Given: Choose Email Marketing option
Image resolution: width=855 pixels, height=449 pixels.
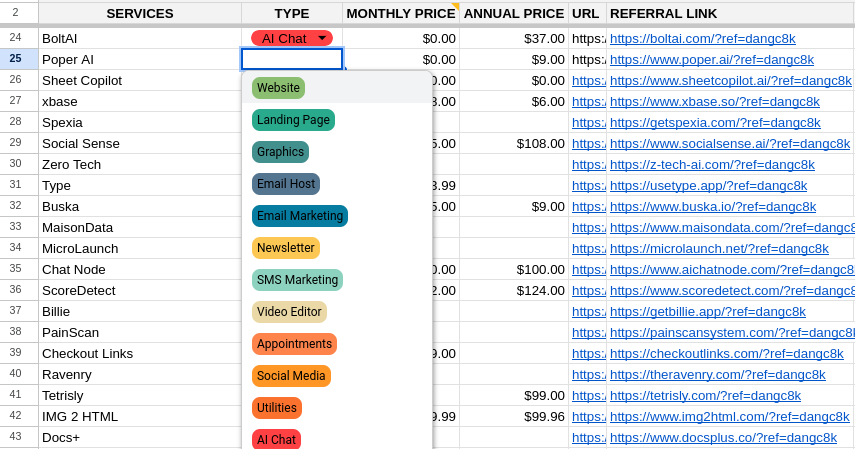Looking at the screenshot, I should point(299,216).
